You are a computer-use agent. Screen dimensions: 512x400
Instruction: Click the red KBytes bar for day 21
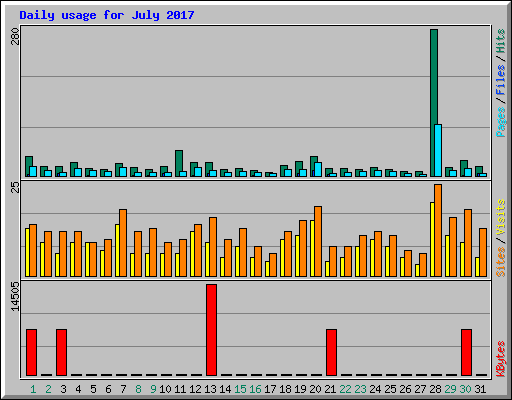pos(331,352)
